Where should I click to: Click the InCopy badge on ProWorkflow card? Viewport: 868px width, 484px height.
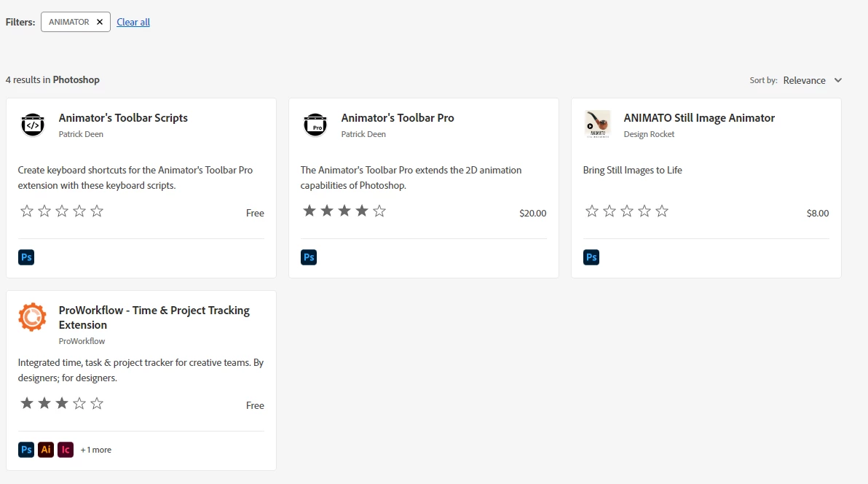pyautogui.click(x=66, y=450)
